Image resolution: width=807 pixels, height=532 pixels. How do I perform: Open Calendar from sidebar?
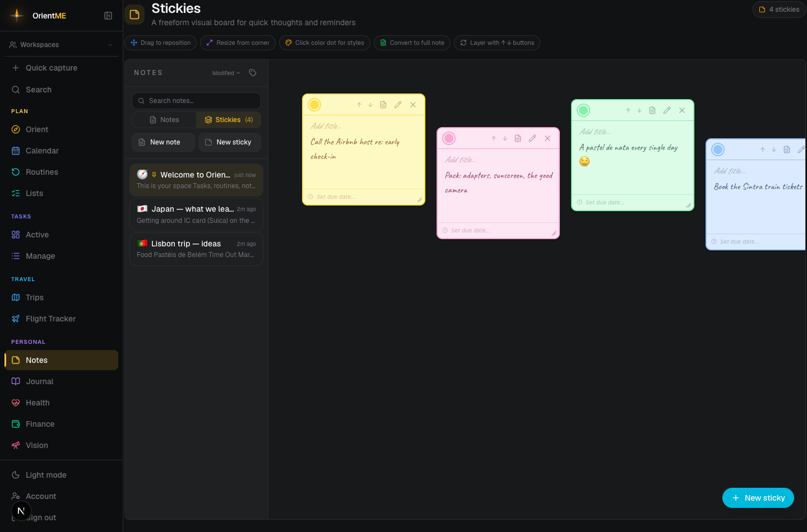coord(61,151)
